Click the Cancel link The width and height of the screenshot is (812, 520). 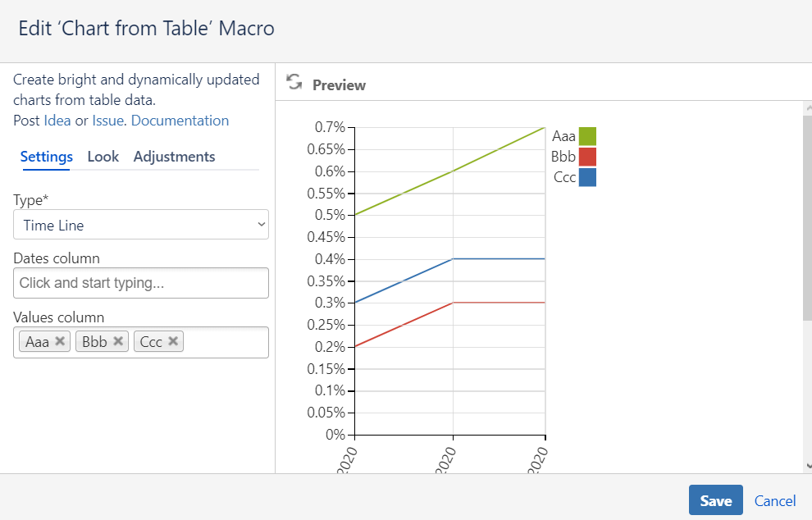775,500
